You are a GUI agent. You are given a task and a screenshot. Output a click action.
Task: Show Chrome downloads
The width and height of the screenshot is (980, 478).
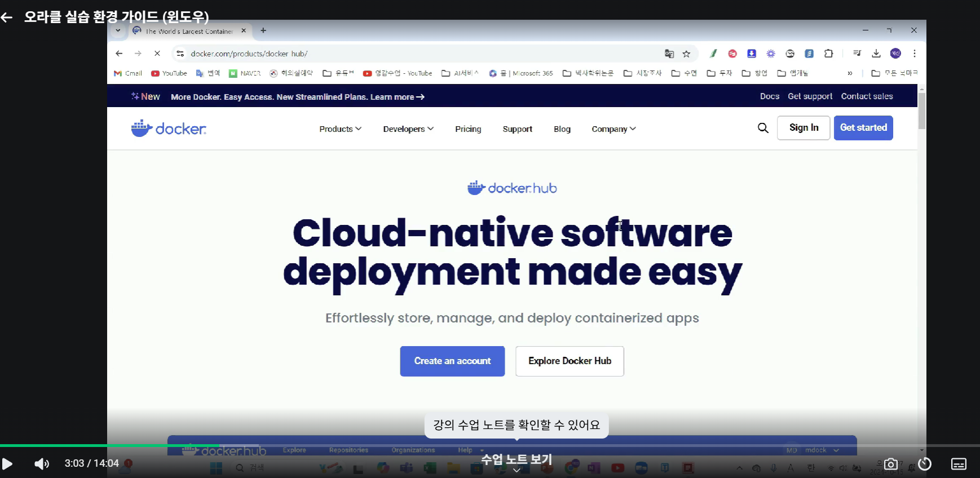point(876,54)
